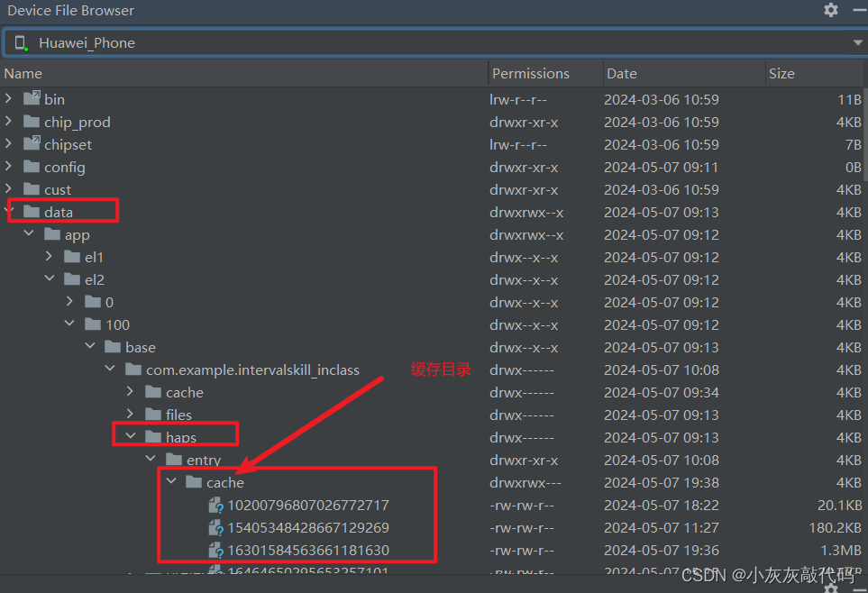The height and width of the screenshot is (593, 868).
Task: Select the bin symlink folder icon
Action: point(32,99)
